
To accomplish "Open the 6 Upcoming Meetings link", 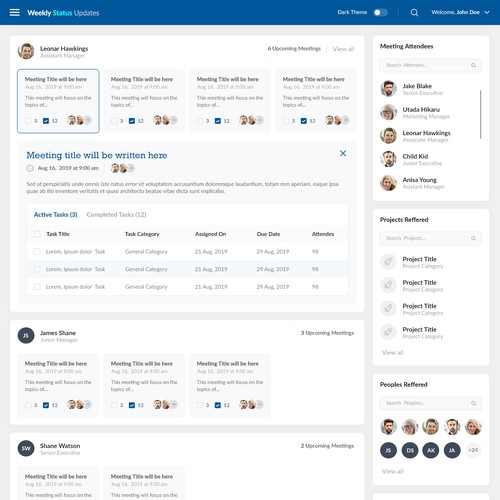I will click(294, 49).
